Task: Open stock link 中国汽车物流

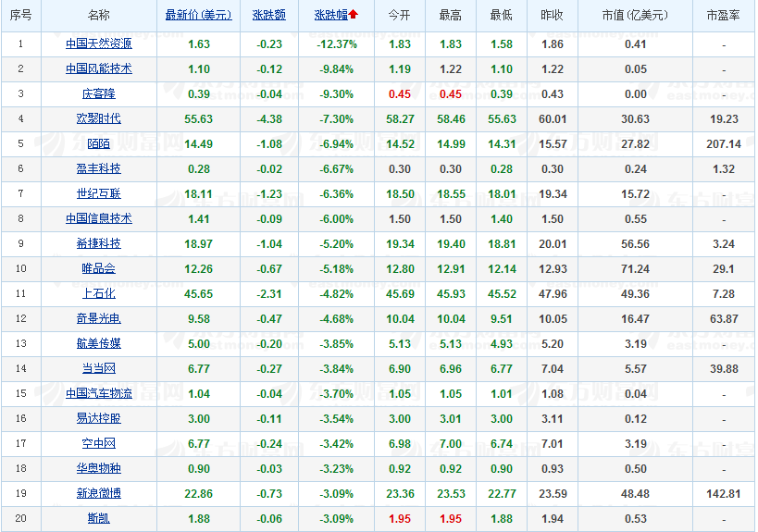Action: click(x=99, y=393)
